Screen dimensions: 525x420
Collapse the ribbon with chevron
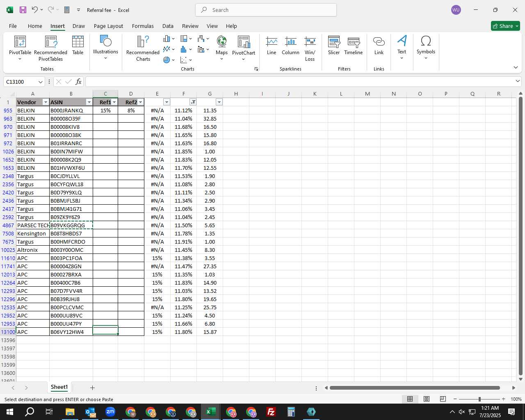(516, 67)
